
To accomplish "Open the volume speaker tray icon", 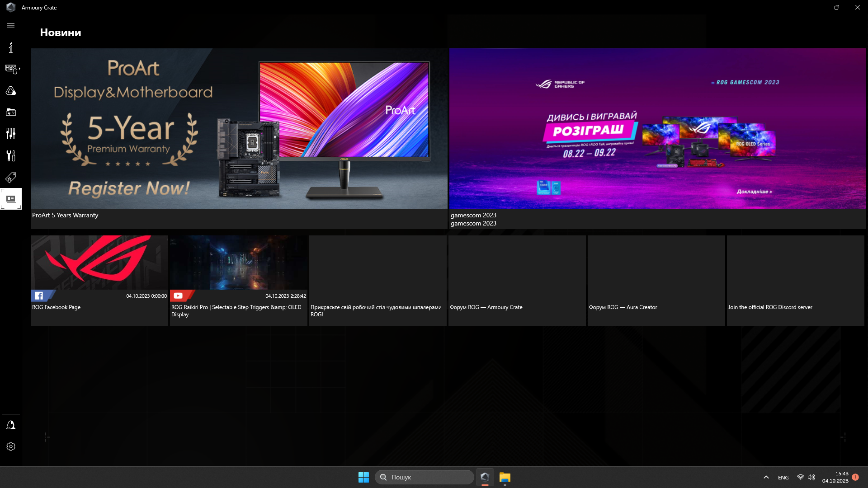I will (x=811, y=477).
